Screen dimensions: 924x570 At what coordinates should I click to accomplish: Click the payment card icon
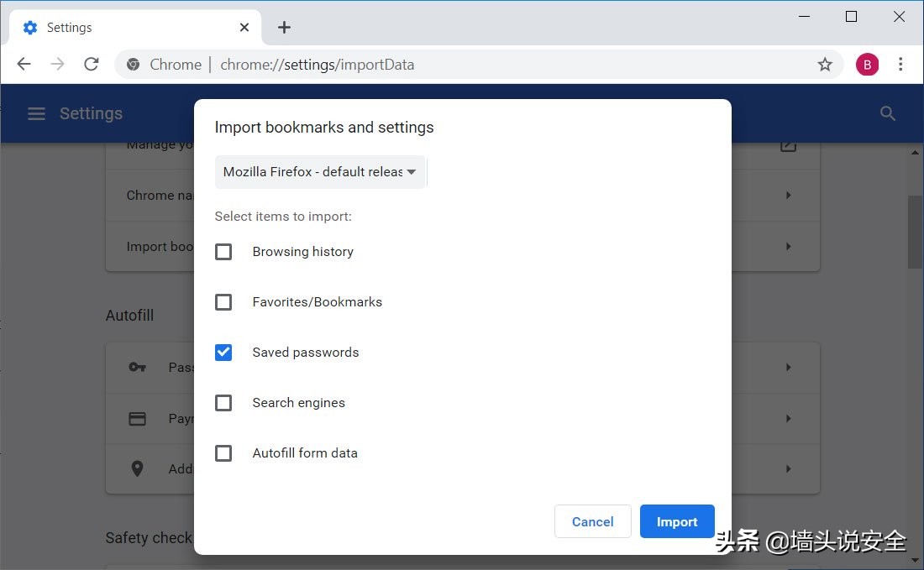tap(137, 418)
